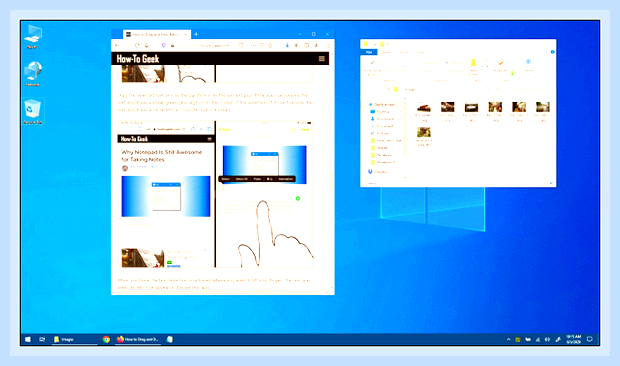Open the Firefox library icon
The height and width of the screenshot is (366, 620).
pos(297,45)
